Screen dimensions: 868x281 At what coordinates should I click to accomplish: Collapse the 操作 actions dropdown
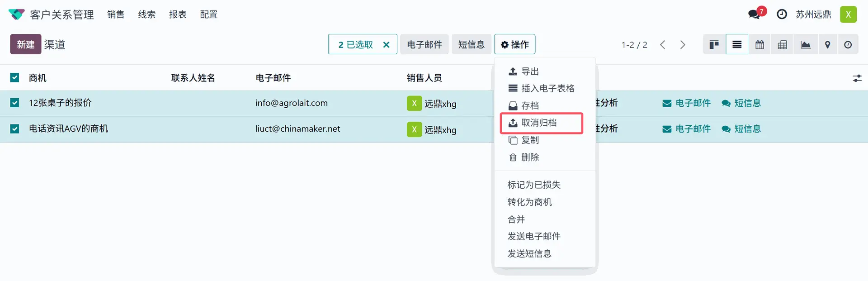(x=514, y=44)
